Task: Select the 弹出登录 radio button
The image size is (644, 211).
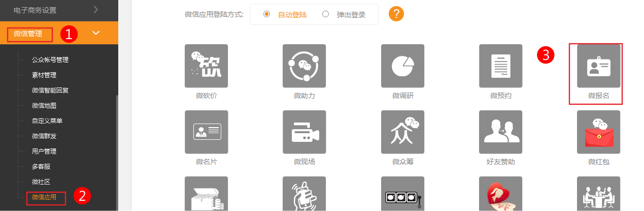Action: (325, 14)
